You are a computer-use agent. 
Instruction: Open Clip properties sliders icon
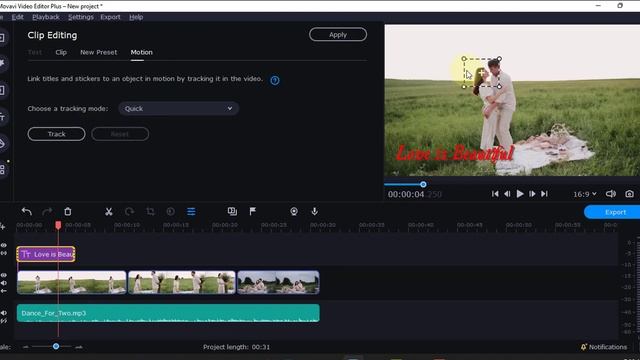click(x=191, y=211)
